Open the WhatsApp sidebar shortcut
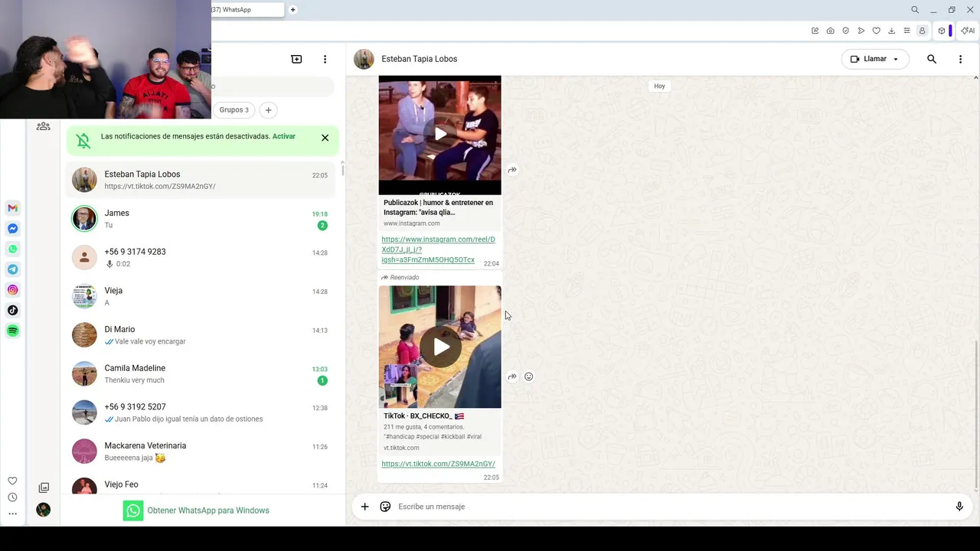The width and height of the screenshot is (980, 551). pos(12,249)
